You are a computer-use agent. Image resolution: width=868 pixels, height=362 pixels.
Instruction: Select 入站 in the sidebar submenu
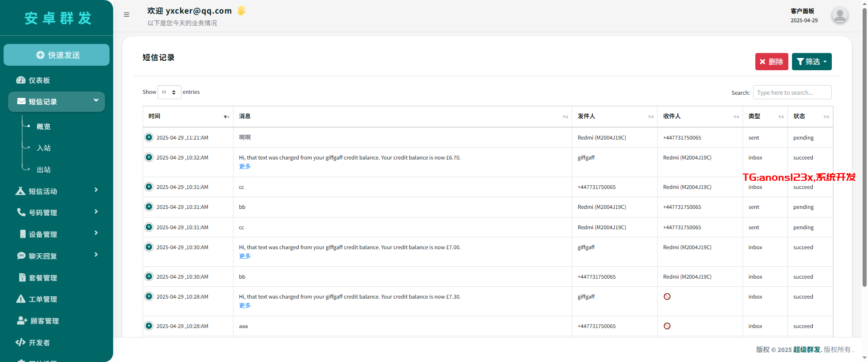(x=43, y=148)
